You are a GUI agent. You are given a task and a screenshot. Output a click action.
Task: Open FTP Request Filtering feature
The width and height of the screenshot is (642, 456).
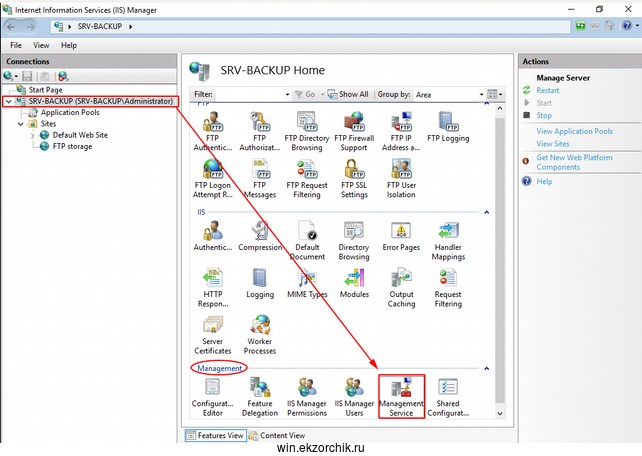[307, 178]
